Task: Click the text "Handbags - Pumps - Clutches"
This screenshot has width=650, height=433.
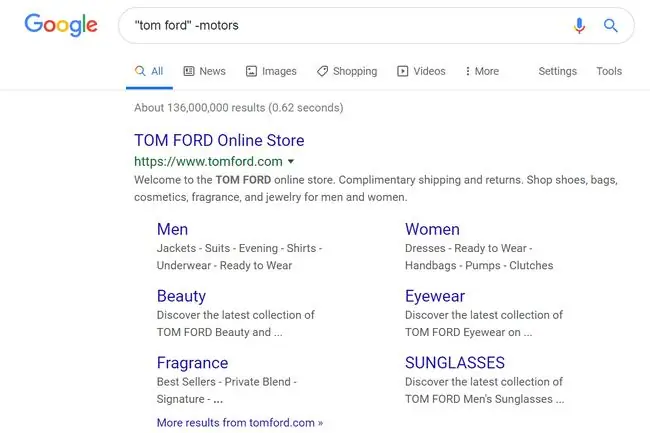Action: coord(479,266)
